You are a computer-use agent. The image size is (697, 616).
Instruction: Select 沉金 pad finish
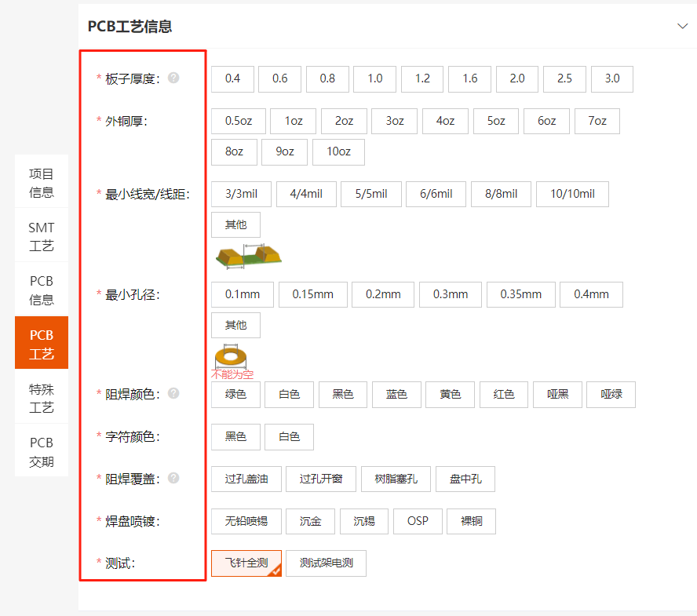(310, 521)
